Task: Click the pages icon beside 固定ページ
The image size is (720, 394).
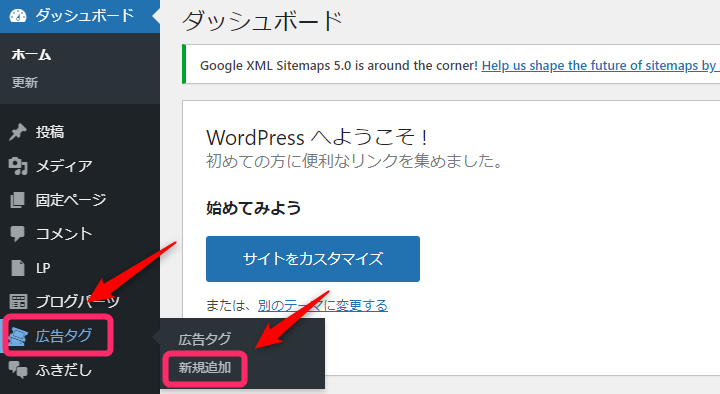Action: pyautogui.click(x=18, y=200)
